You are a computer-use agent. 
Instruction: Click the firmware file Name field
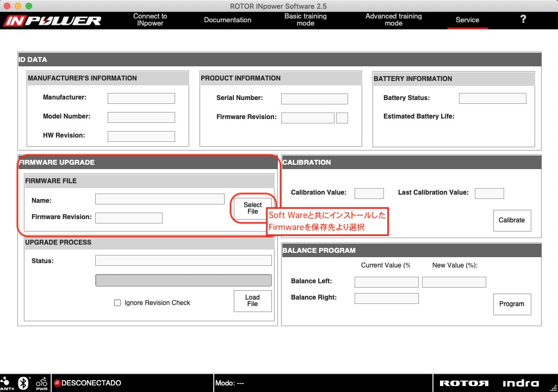(x=159, y=199)
